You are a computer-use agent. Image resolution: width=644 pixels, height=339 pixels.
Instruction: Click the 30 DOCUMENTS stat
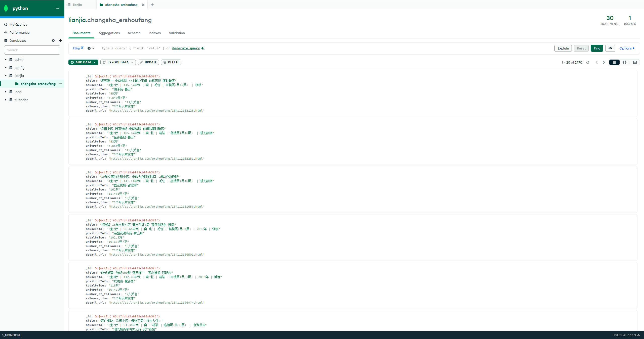pos(610,20)
